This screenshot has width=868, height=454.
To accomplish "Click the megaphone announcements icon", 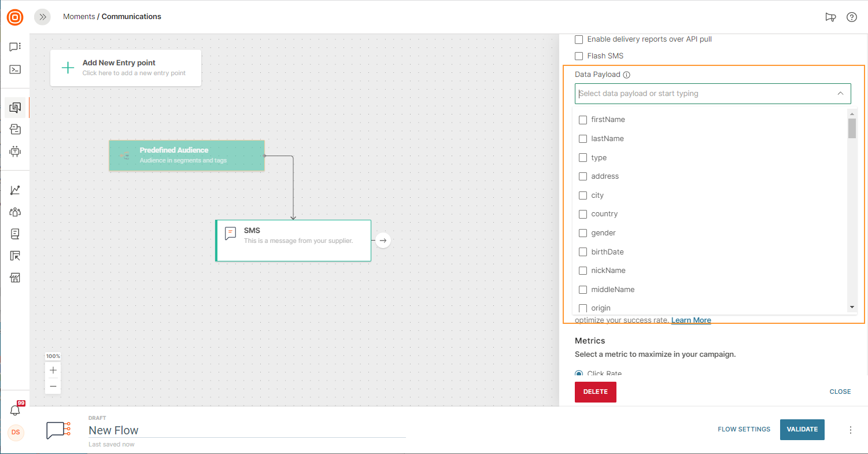I will (x=830, y=17).
